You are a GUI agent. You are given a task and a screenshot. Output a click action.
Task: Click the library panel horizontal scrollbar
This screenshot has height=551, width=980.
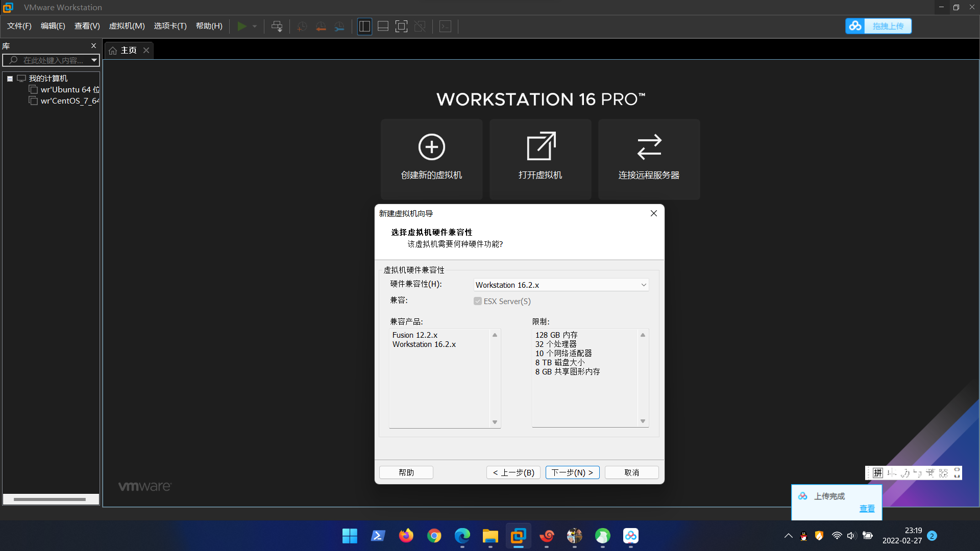pyautogui.click(x=50, y=499)
